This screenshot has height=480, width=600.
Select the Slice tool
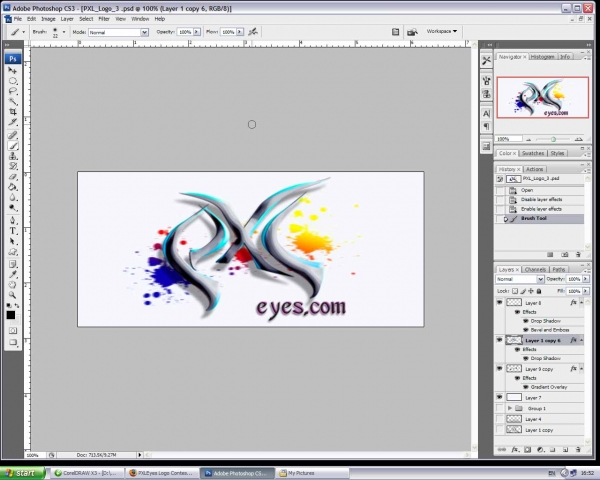pyautogui.click(x=13, y=122)
